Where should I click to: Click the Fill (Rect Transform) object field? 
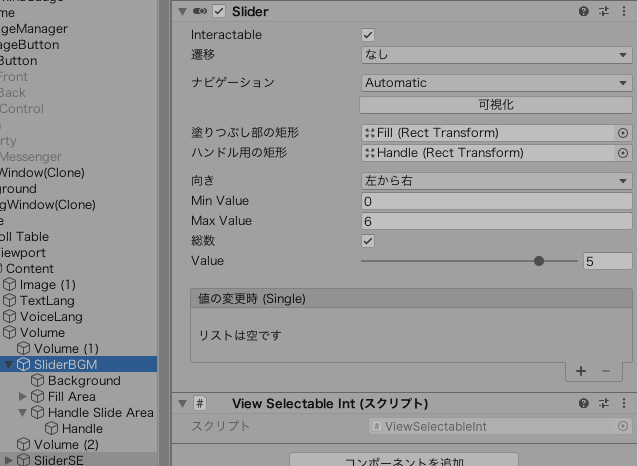(488, 133)
